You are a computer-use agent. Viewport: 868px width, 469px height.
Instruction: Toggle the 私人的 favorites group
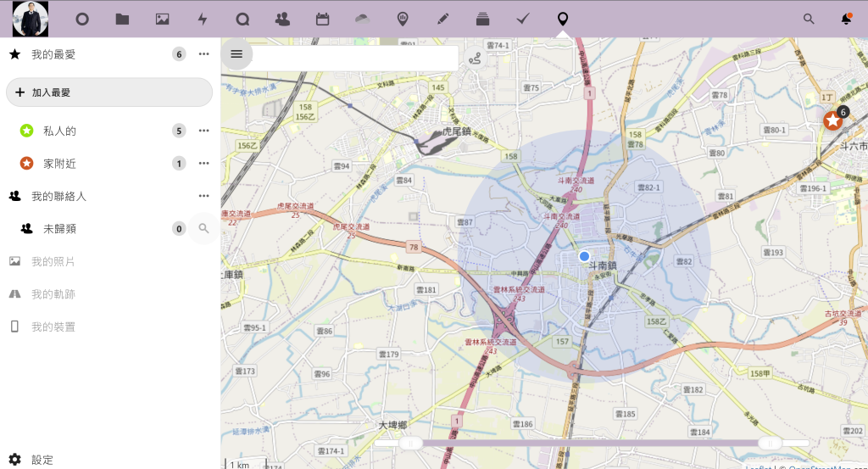(60, 131)
